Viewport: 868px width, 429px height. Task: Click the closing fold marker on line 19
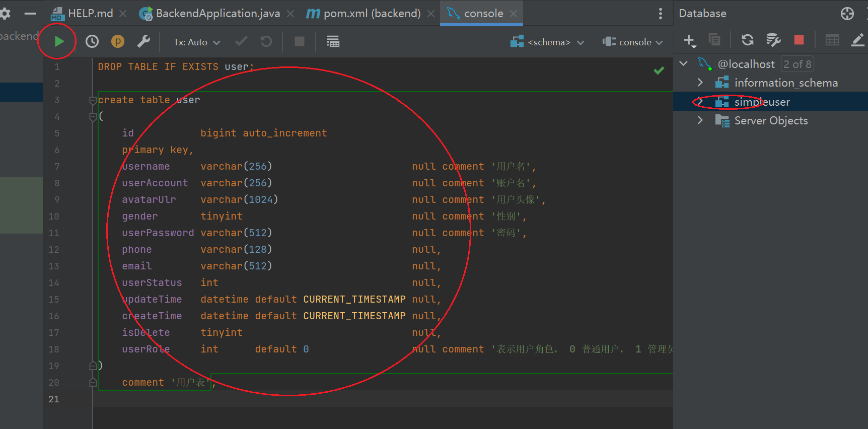[x=93, y=366]
